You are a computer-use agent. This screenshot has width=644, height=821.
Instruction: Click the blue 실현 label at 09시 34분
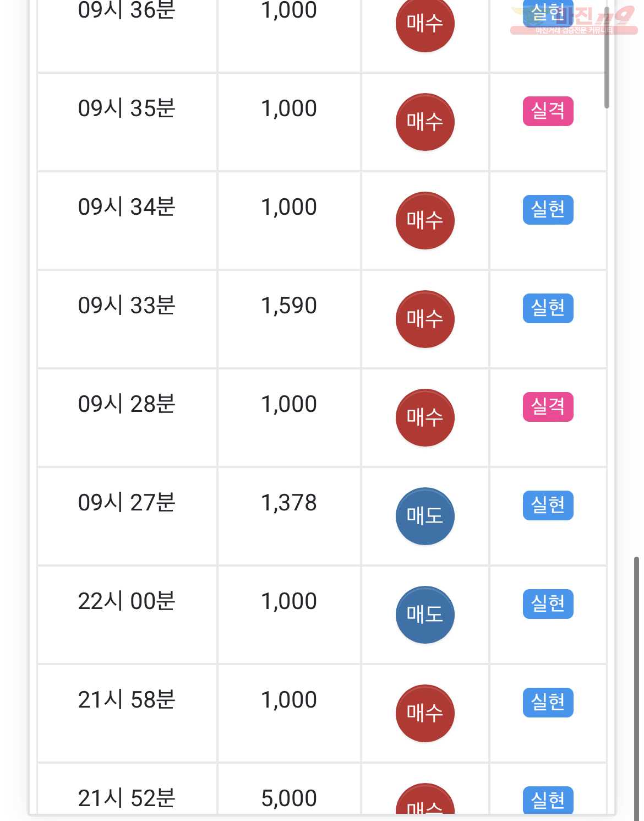point(548,210)
